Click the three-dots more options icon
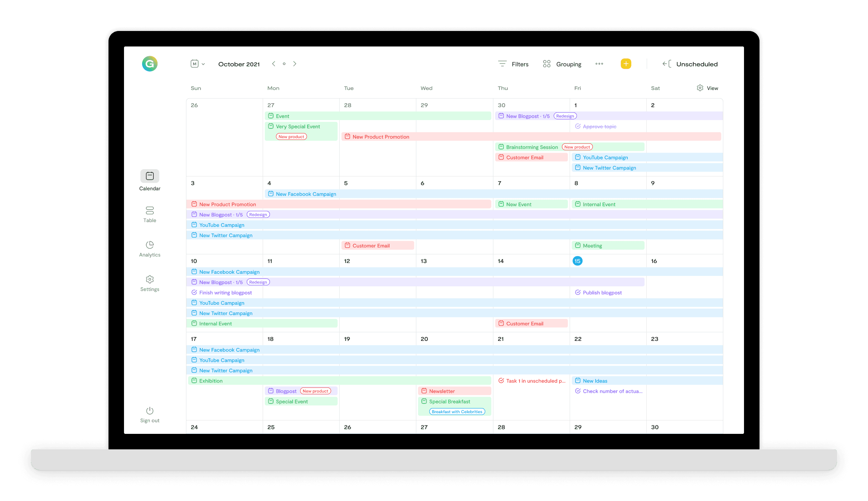This screenshot has width=868, height=501. 599,64
